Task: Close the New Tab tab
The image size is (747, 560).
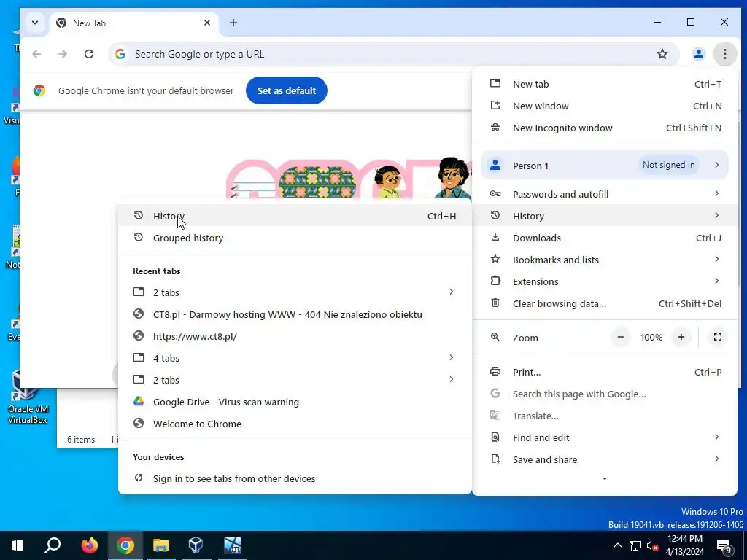Action: pyautogui.click(x=206, y=23)
